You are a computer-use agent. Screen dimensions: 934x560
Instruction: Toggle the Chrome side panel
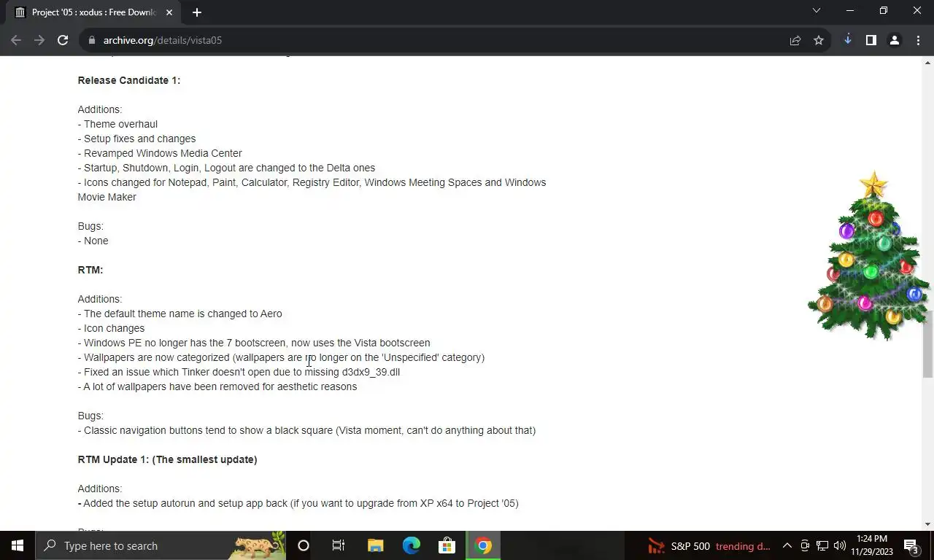pos(871,40)
